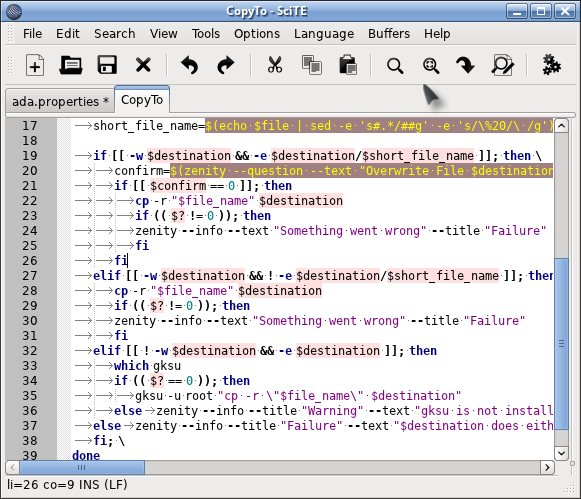Click 'which' keyword on line 33

pos(132,366)
